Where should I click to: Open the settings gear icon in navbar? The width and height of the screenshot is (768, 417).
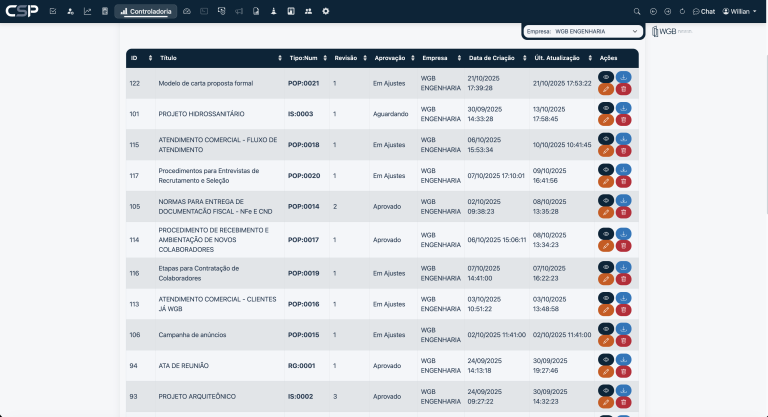pyautogui.click(x=326, y=11)
